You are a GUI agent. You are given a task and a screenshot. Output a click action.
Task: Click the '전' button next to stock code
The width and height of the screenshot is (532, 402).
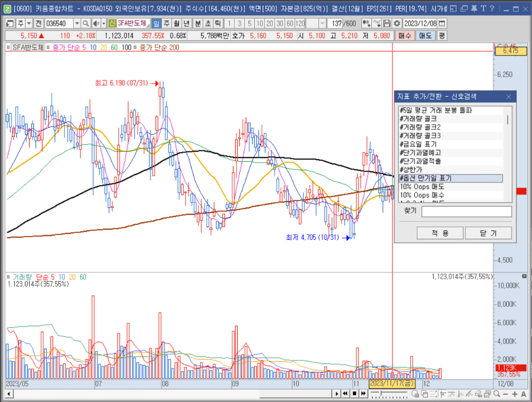[38, 23]
